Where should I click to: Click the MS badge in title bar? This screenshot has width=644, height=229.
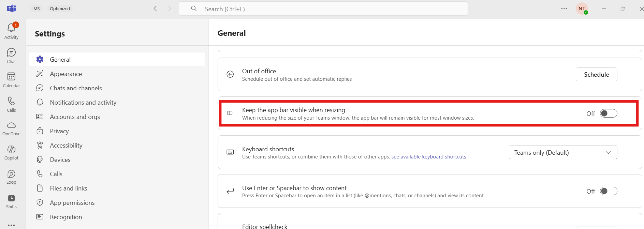[36, 9]
